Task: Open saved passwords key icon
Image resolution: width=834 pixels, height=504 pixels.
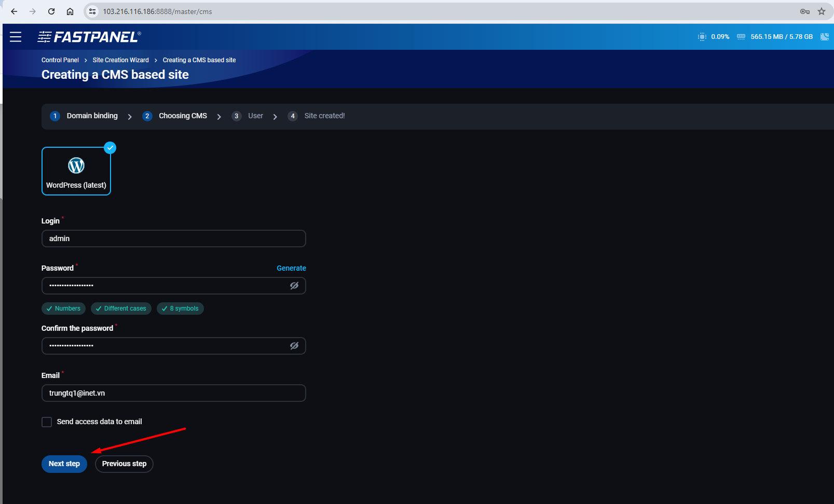Action: [x=805, y=11]
